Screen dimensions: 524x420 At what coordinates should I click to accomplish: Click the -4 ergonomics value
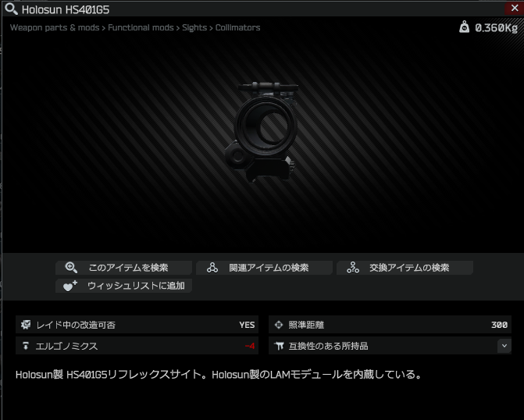pyautogui.click(x=250, y=346)
